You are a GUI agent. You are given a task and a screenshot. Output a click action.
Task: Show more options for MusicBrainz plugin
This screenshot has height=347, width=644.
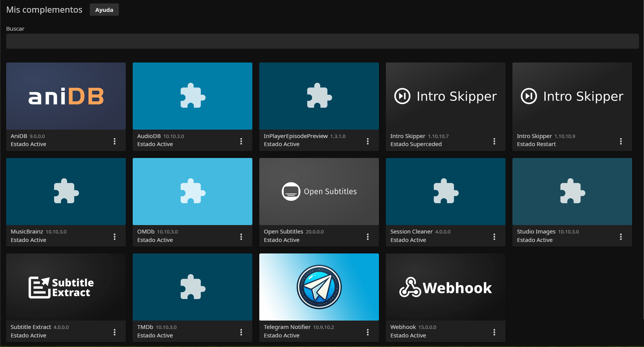114,237
